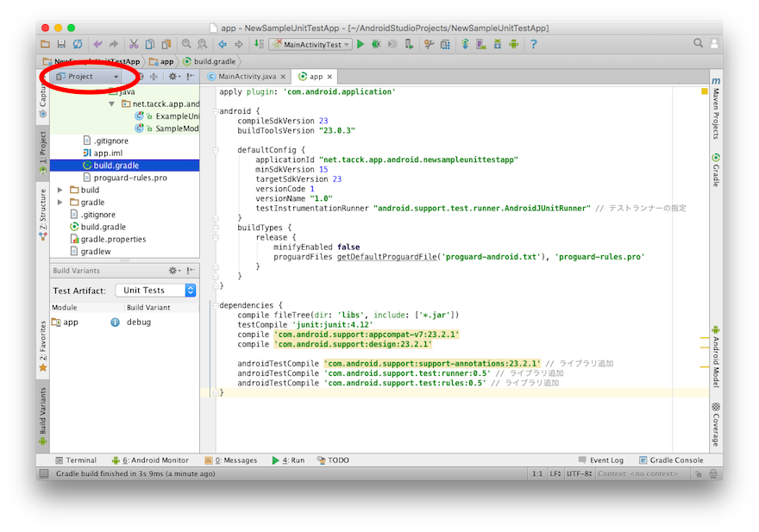Screen dimensions: 759x532
Task: Select the highlighted build.gradle file
Action: click(125, 166)
